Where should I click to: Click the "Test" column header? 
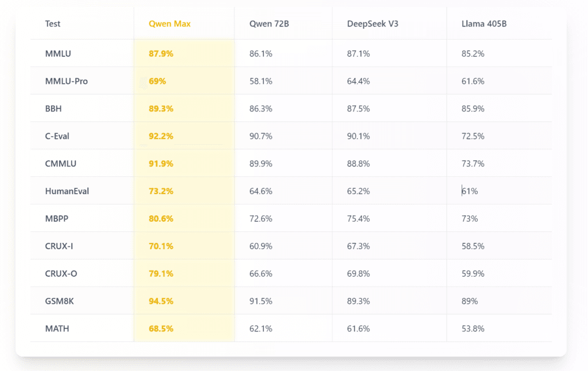52,24
